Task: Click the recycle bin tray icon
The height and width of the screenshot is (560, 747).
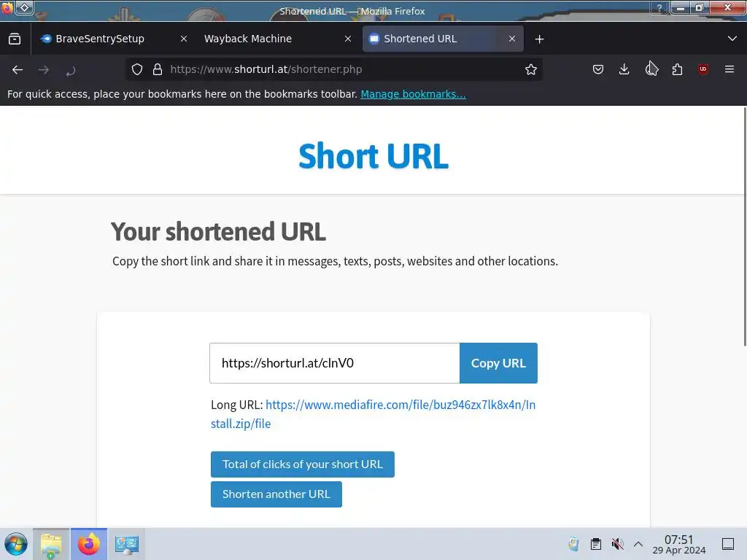Action: pos(573,544)
